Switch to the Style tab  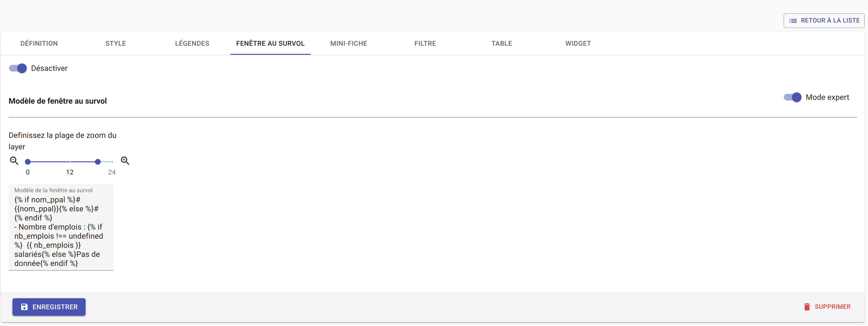[115, 44]
